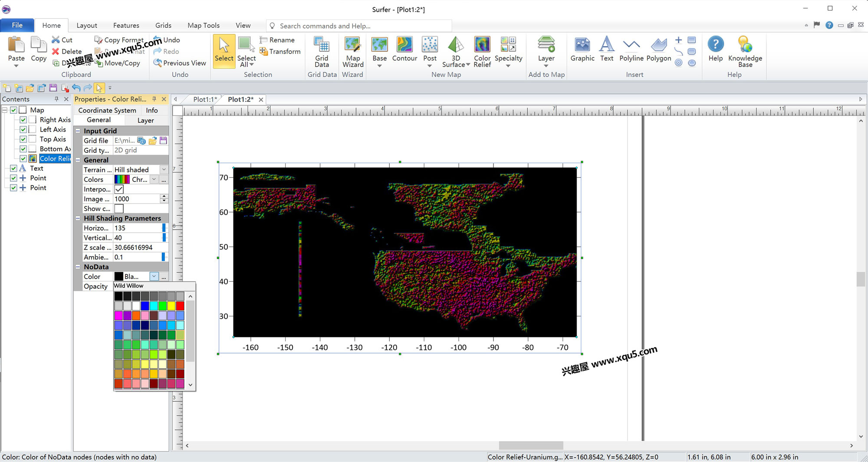Screen dimensions: 868x462
Task: Increase Image size with the stepper
Action: point(164,197)
